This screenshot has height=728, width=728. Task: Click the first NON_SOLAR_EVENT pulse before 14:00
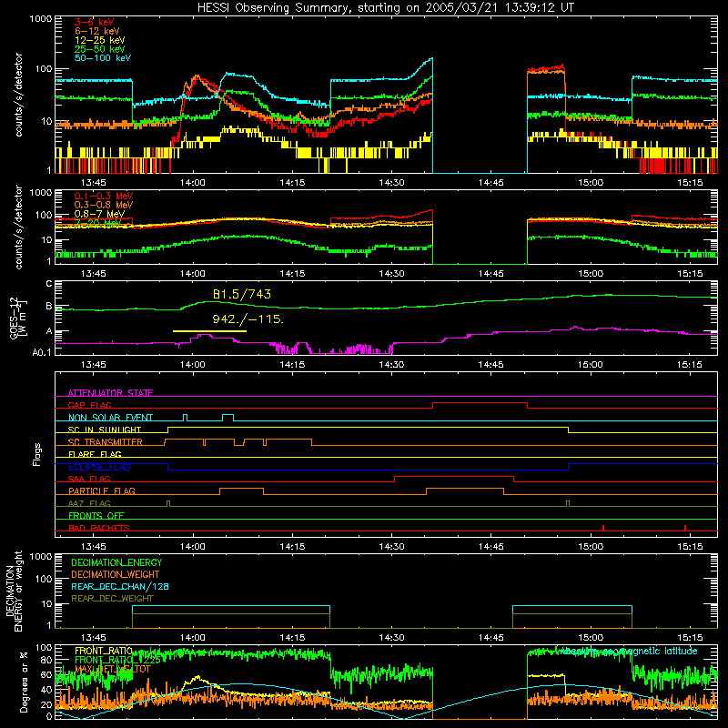tap(186, 418)
